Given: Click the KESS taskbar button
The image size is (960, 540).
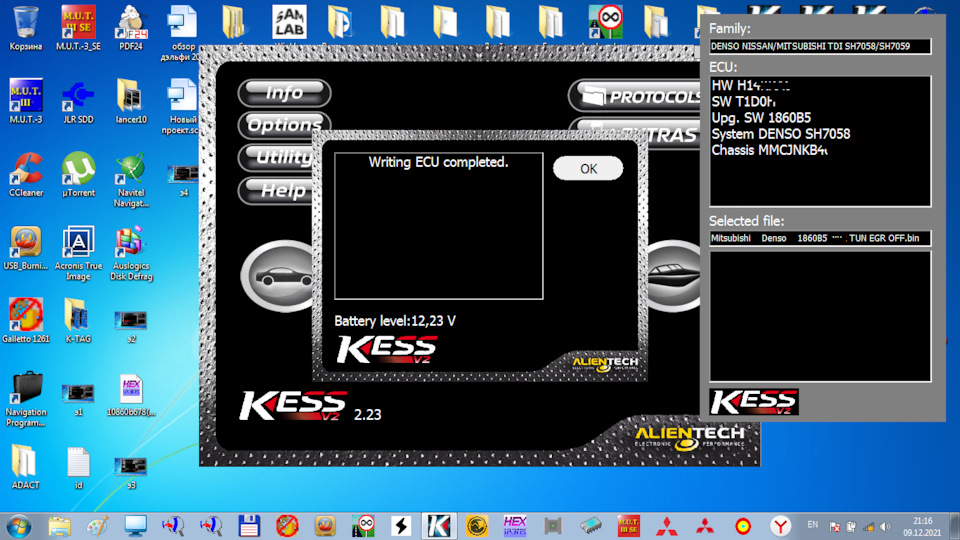Looking at the screenshot, I should 437,525.
